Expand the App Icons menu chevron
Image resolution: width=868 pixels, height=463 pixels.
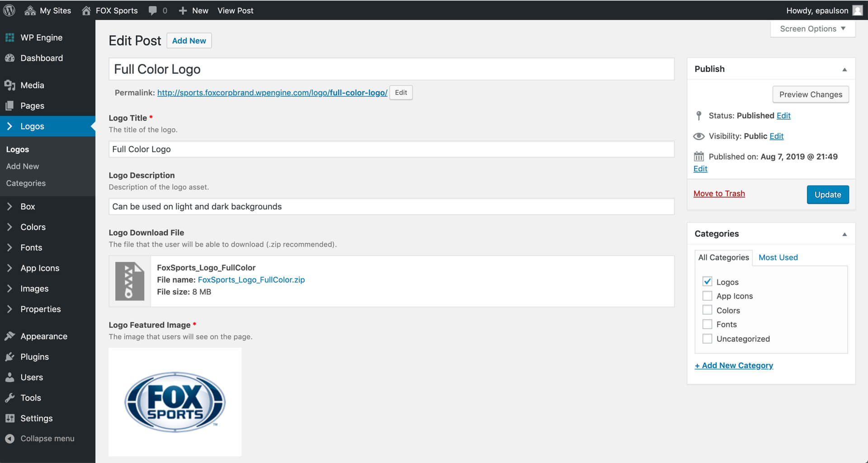point(9,268)
